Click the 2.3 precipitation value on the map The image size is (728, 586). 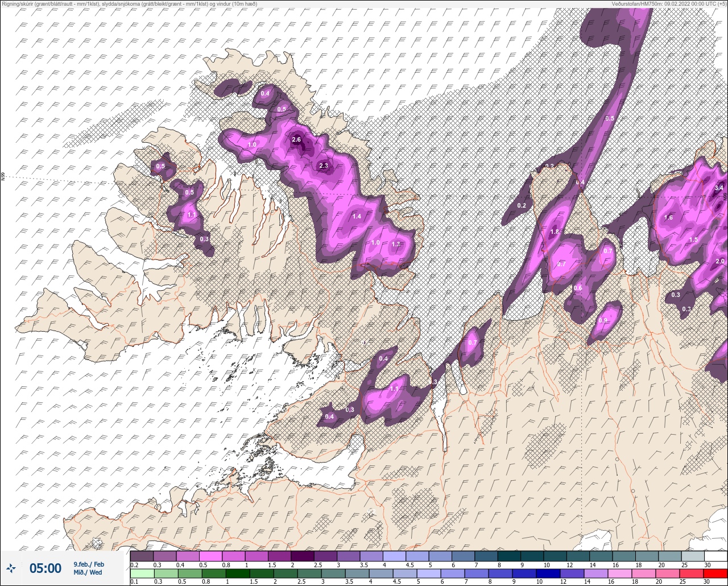coord(324,166)
